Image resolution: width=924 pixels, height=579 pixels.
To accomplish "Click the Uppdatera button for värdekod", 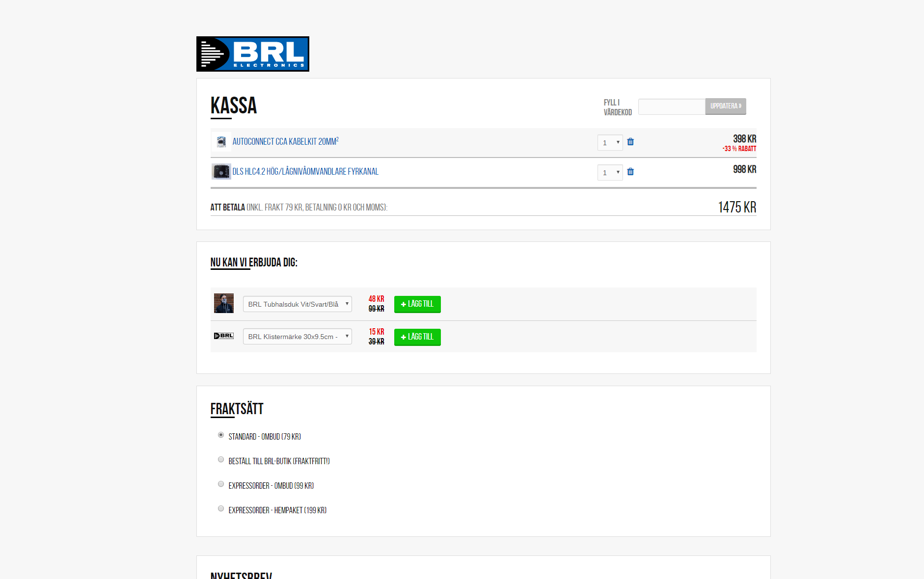I will coord(726,106).
